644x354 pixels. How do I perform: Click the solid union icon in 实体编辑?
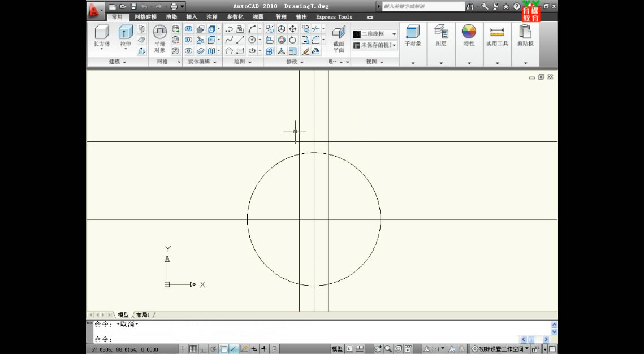188,29
